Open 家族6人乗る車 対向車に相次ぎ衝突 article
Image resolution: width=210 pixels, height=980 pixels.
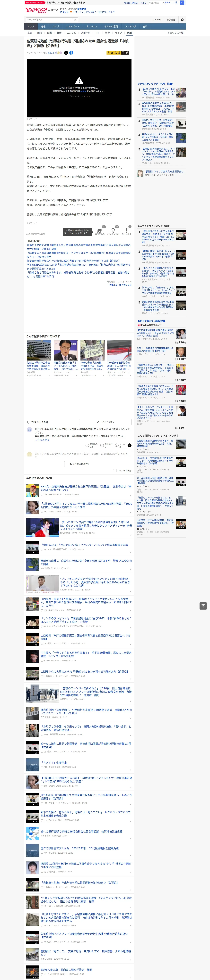tap(66, 970)
